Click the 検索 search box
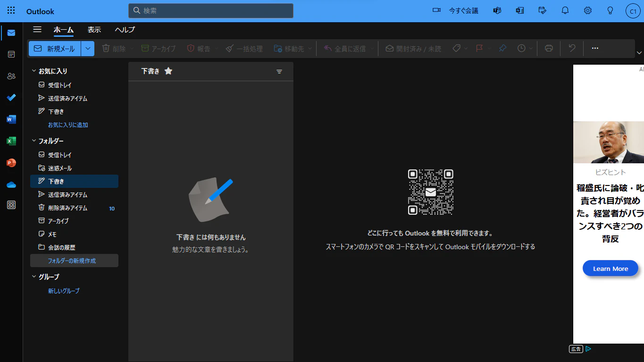The height and width of the screenshot is (362, 644). tap(211, 11)
